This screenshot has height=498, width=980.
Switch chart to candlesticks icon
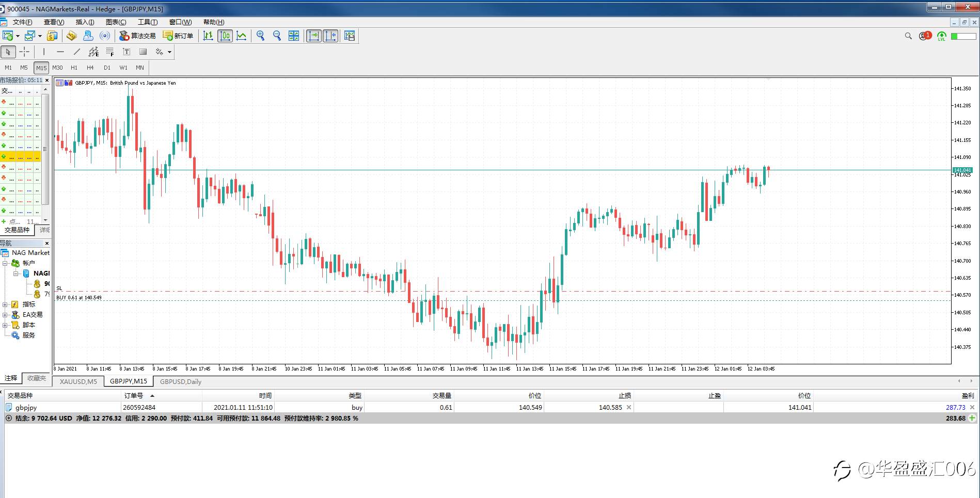click(225, 36)
